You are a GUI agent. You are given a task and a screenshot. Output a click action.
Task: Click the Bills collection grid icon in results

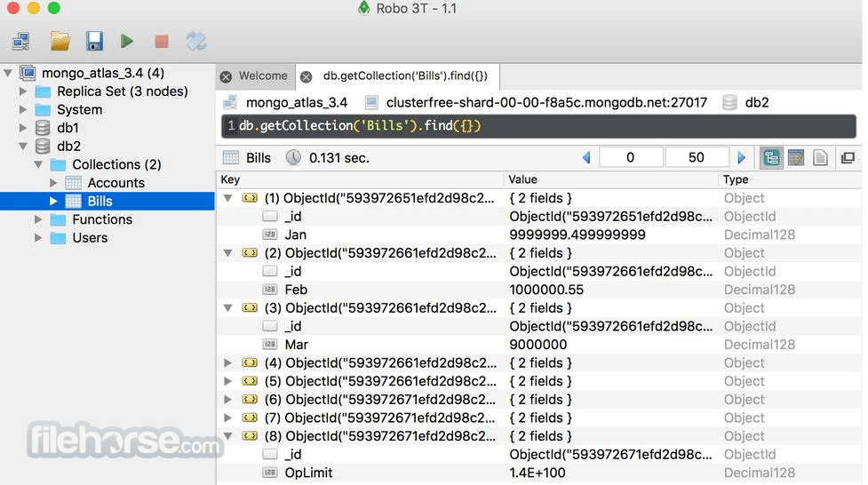click(x=231, y=158)
